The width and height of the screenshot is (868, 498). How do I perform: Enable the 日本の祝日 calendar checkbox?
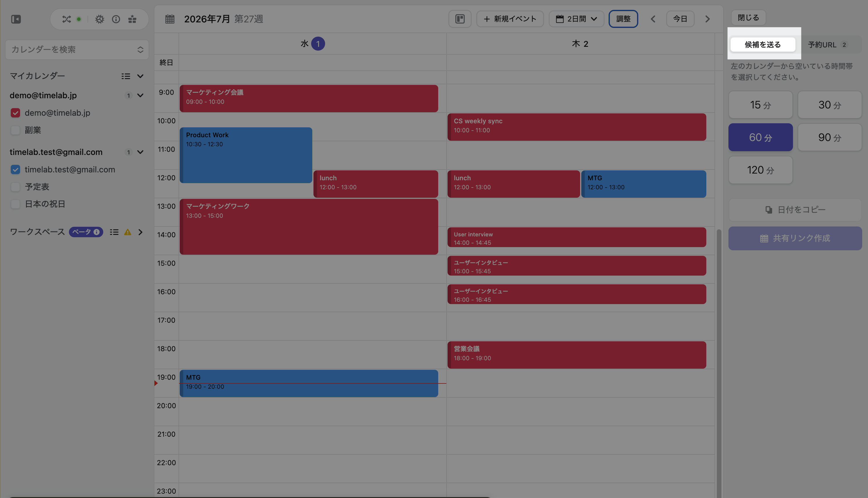coord(15,204)
